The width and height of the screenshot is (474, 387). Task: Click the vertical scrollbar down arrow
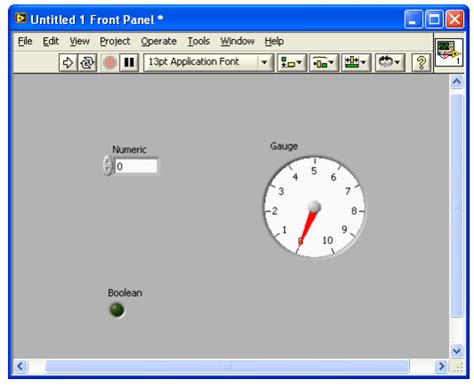(457, 351)
